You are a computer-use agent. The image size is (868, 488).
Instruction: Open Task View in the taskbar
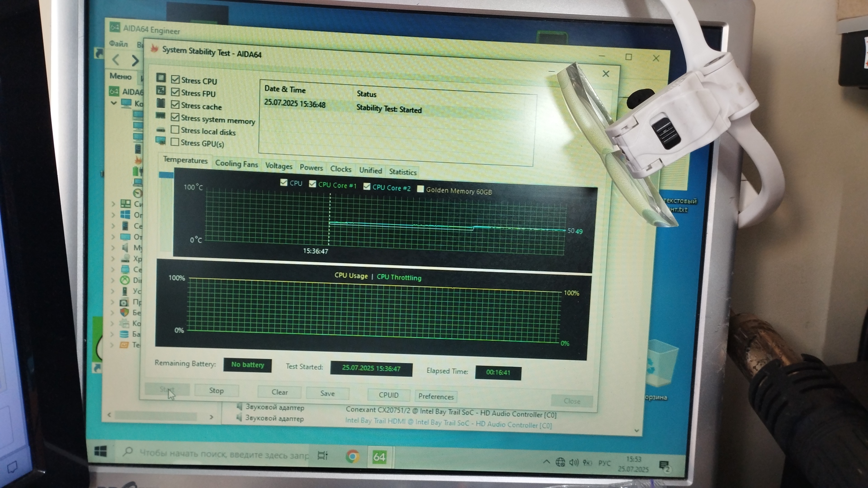[322, 455]
